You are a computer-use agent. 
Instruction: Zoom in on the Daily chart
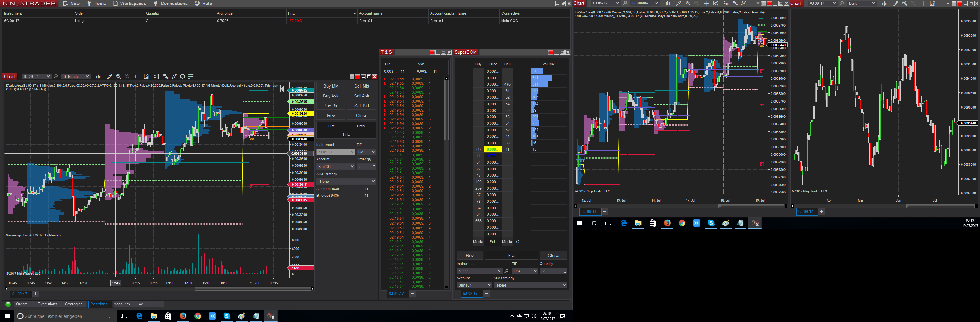(x=905, y=3)
